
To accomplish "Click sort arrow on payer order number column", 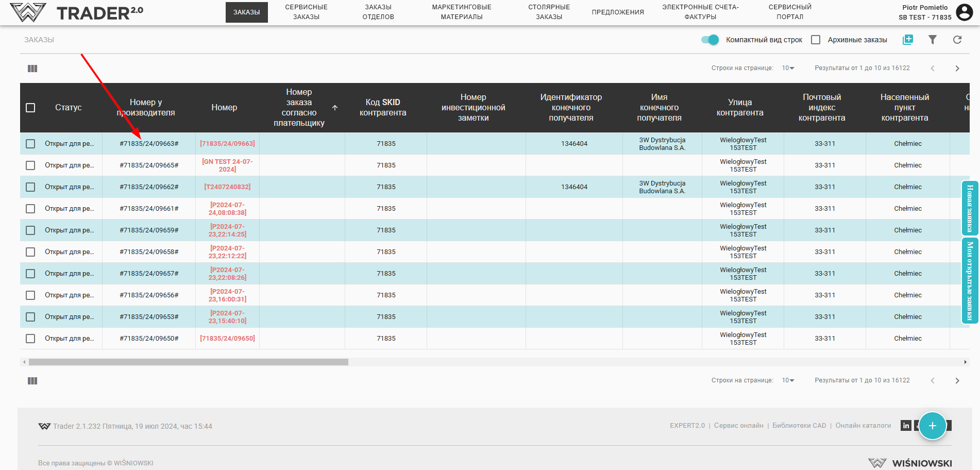I will (x=335, y=108).
